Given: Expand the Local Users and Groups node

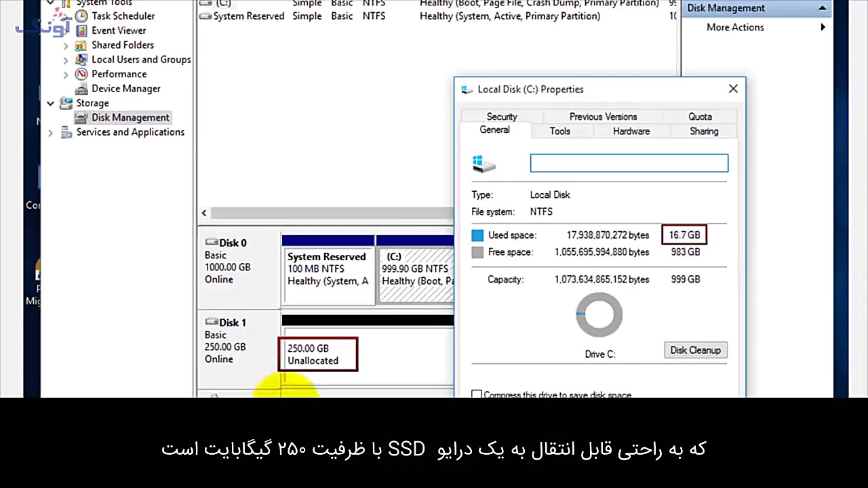Looking at the screenshot, I should point(65,60).
